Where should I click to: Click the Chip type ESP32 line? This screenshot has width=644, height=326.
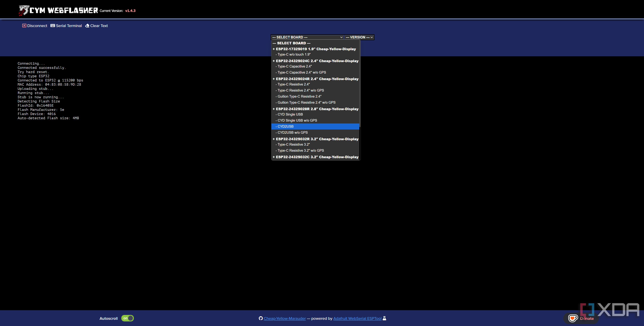[x=33, y=76]
